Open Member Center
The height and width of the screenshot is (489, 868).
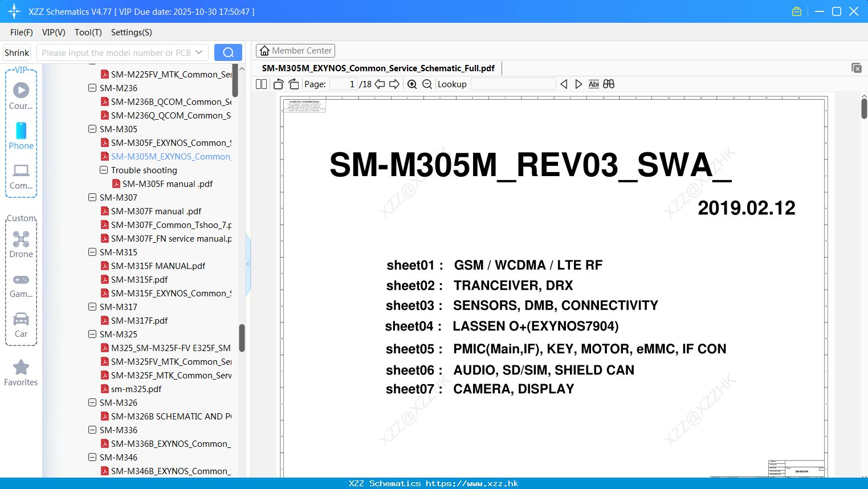pyautogui.click(x=295, y=51)
